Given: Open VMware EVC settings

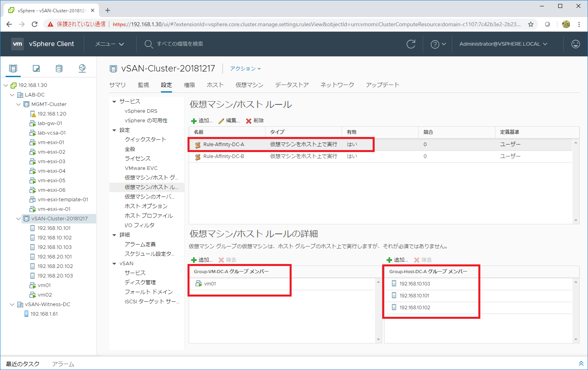Looking at the screenshot, I should [141, 168].
